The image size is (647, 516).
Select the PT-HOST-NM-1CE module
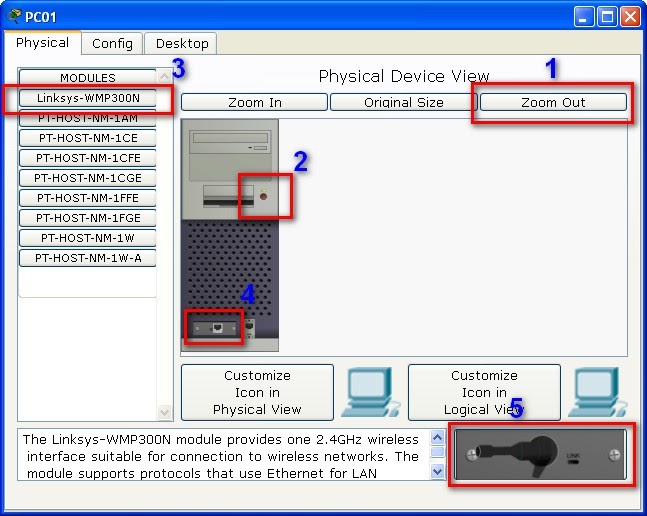[88, 138]
